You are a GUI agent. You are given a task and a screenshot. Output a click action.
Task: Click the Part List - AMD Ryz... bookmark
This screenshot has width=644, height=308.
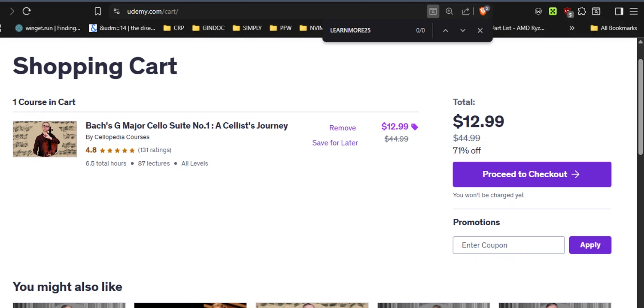point(518,28)
